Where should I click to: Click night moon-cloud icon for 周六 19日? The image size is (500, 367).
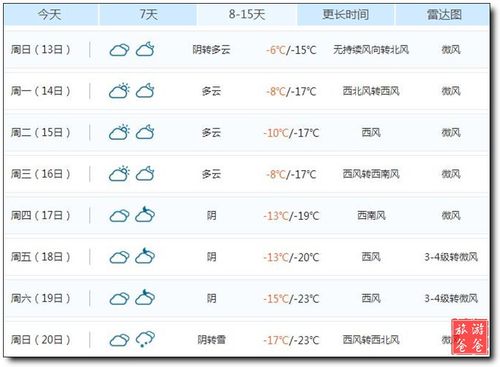coord(145,297)
